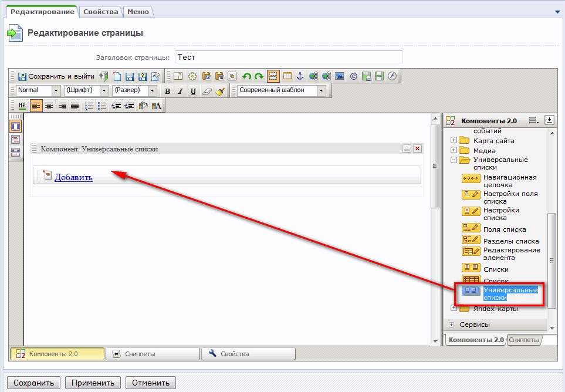Expand the Карта сайта folder

coord(454,140)
